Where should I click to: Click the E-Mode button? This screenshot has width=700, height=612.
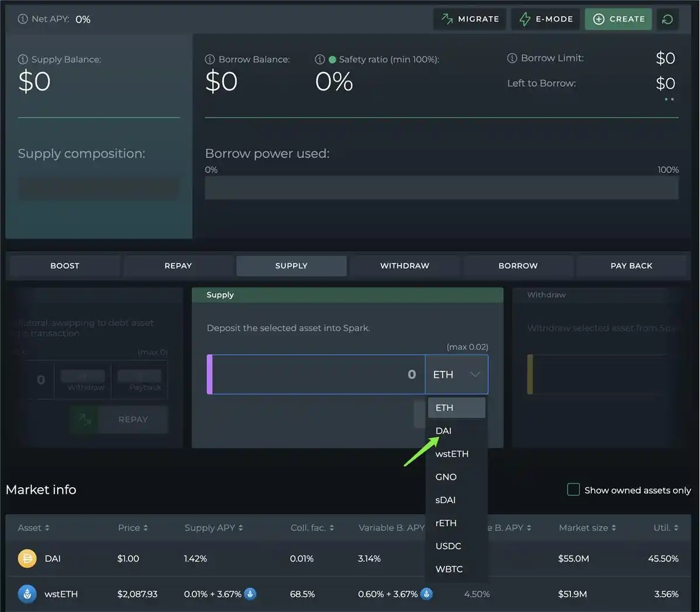pyautogui.click(x=546, y=19)
